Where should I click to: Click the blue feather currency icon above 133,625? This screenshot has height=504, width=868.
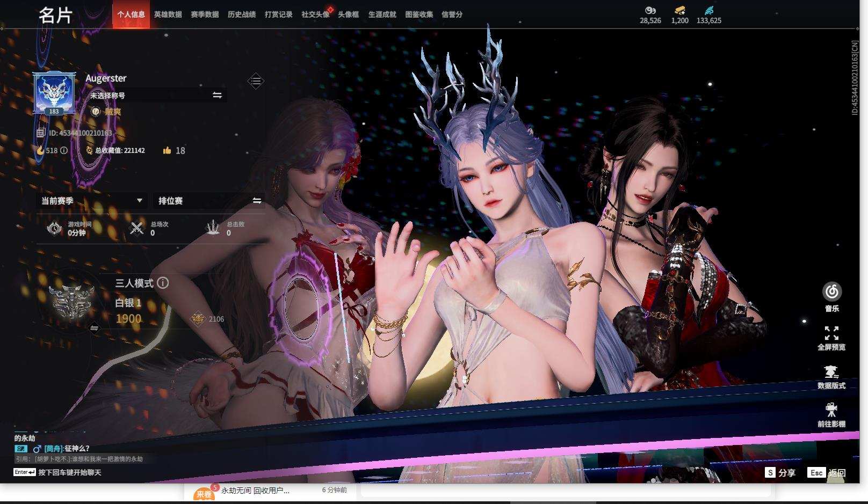click(x=709, y=10)
